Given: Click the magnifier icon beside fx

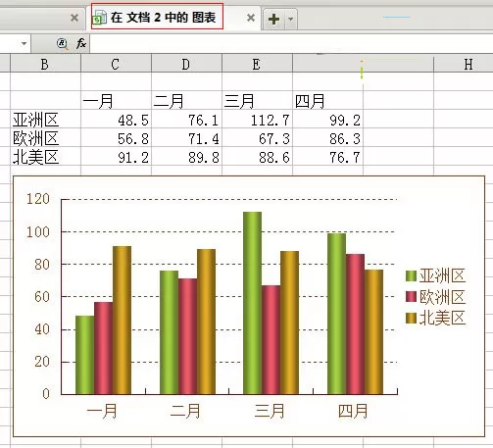Looking at the screenshot, I should tap(62, 43).
